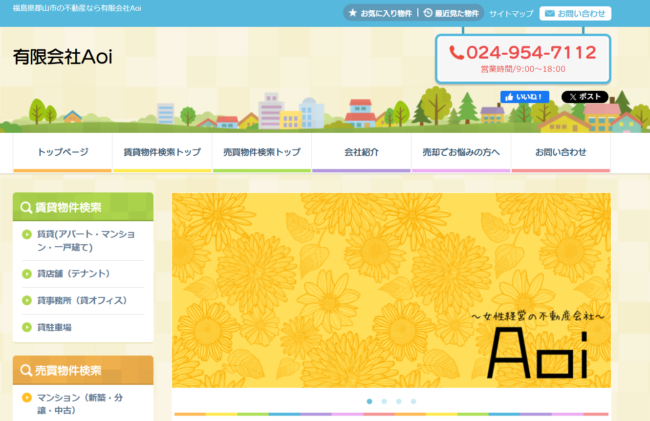This screenshot has width=650, height=421.
Task: Click the 売買物件検索 section header
Action: click(83, 370)
